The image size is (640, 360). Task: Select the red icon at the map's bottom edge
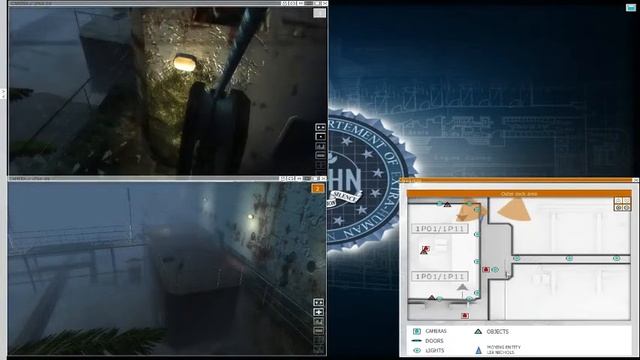click(464, 316)
